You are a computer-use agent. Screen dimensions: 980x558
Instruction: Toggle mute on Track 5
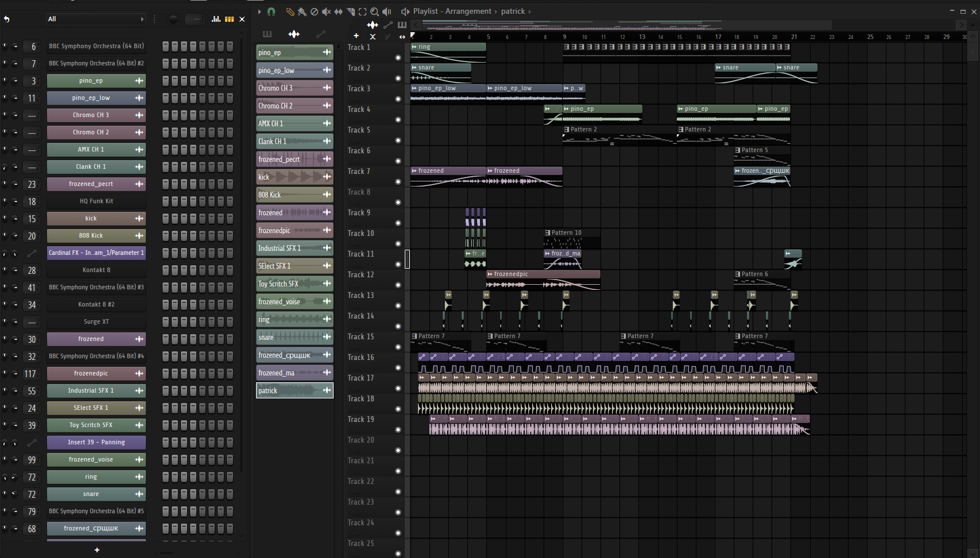[x=398, y=140]
